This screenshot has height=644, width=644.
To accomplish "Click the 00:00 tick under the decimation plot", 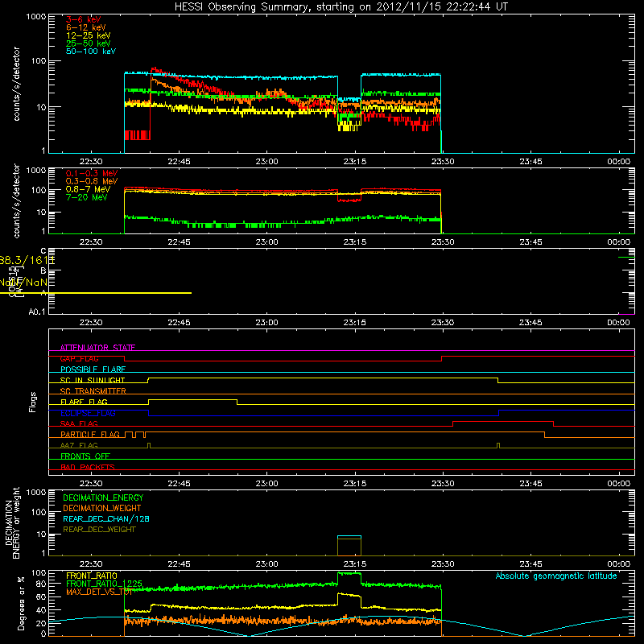I will click(618, 564).
